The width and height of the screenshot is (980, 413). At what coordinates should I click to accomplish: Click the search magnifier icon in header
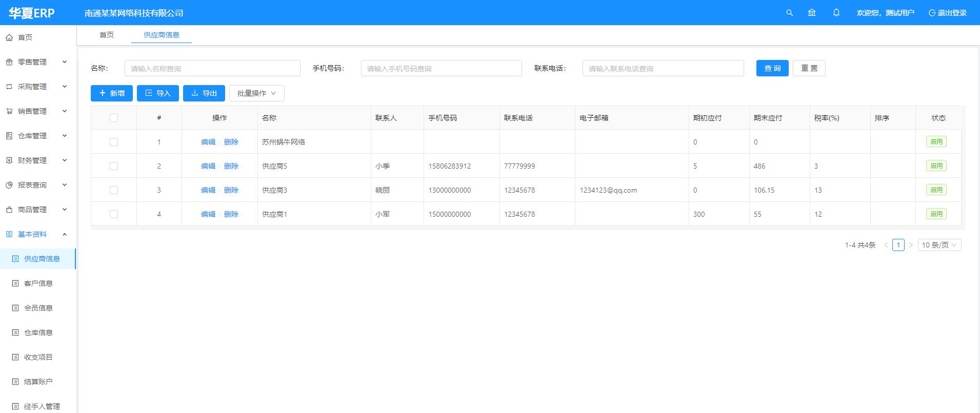[x=789, y=13]
